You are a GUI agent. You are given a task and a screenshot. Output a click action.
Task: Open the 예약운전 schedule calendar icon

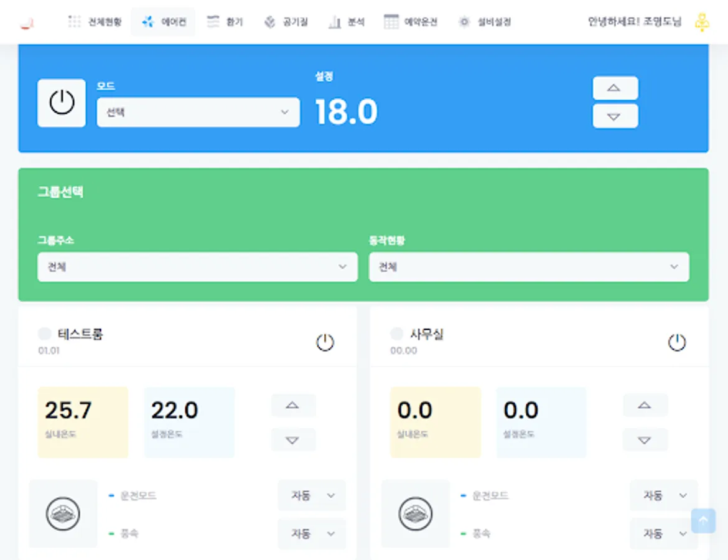point(392,21)
